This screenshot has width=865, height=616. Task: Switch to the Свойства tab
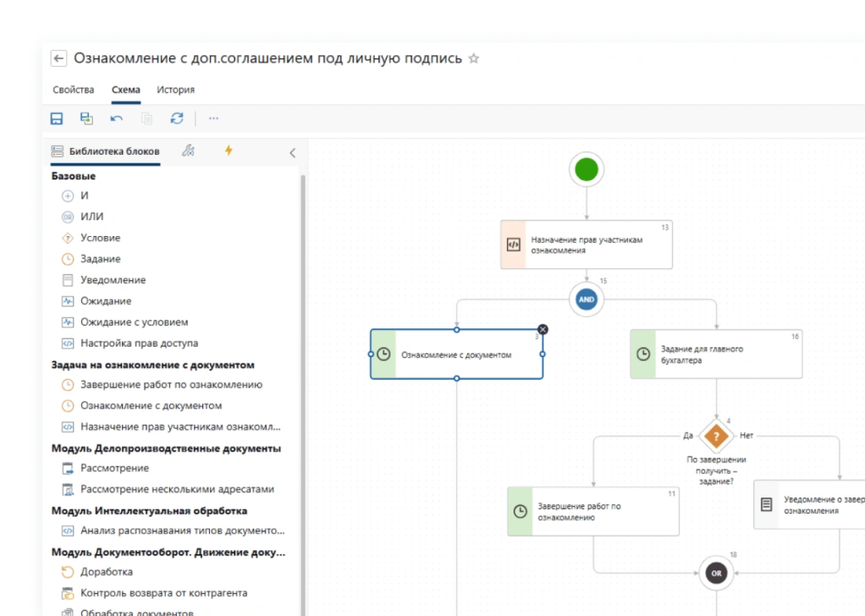(x=74, y=90)
